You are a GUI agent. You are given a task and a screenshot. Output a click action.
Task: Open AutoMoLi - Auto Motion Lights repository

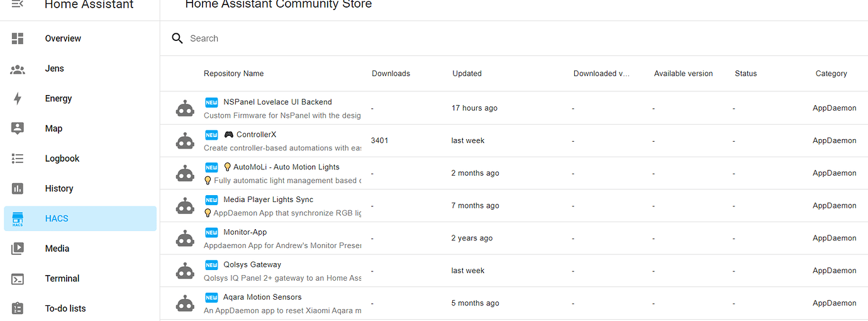[286, 167]
